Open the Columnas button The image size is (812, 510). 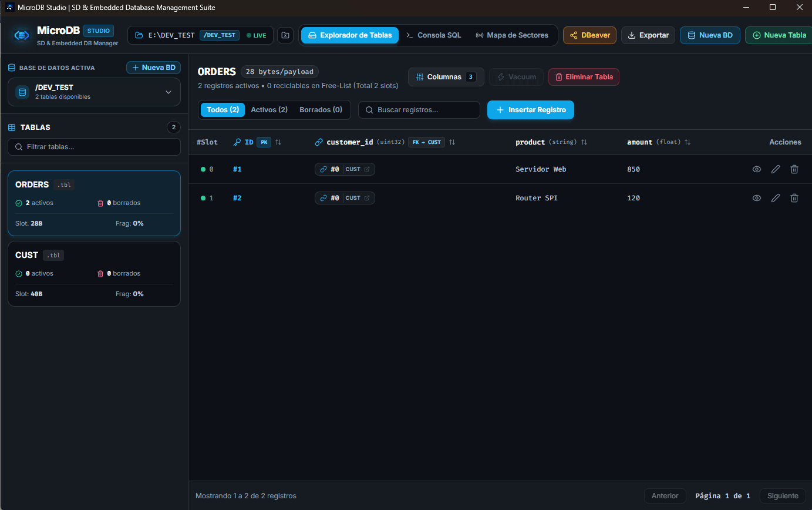tap(446, 77)
